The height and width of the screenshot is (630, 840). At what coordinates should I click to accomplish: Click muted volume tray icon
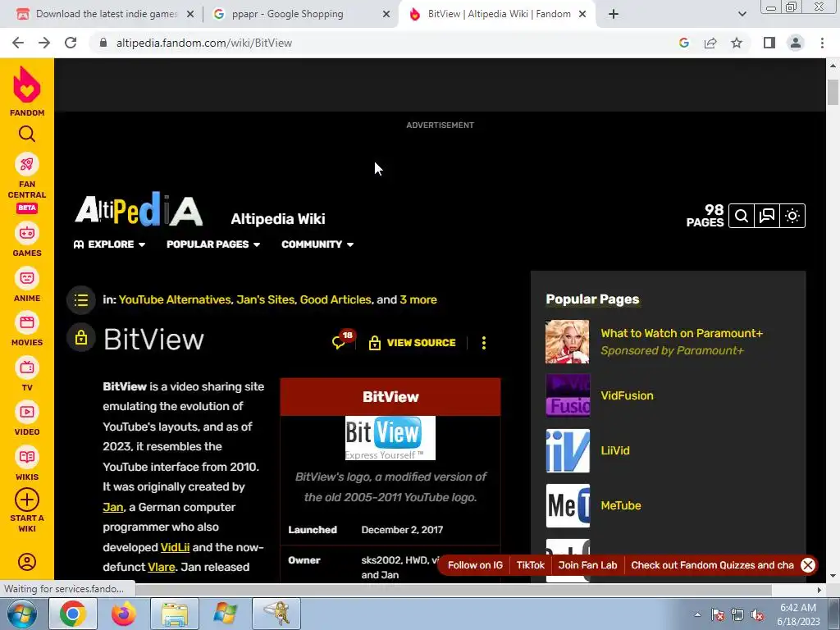(x=757, y=614)
